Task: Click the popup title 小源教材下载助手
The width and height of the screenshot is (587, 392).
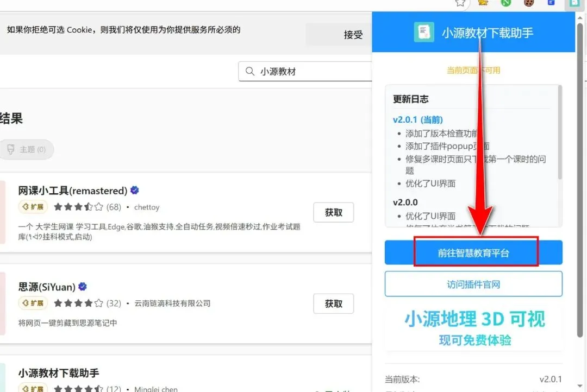Action: pos(488,33)
